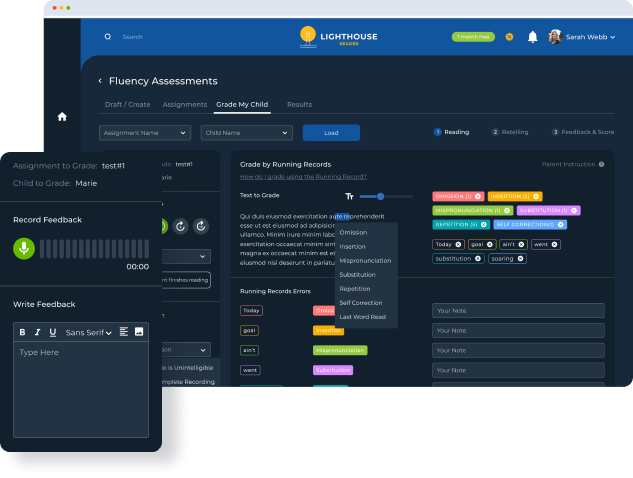Open the Sans Serif font dropdown
The image size is (633, 478).
click(88, 332)
